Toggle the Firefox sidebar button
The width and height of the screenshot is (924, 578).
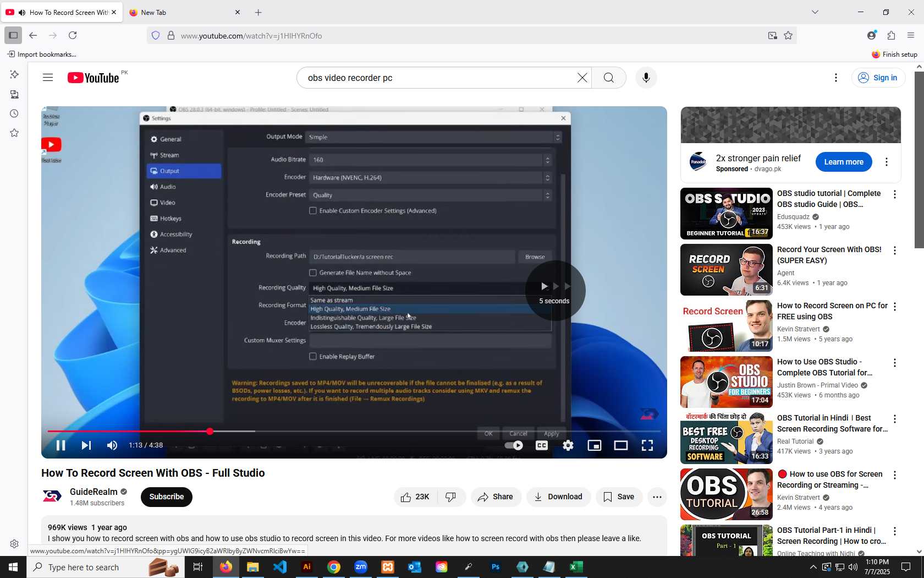(x=13, y=35)
